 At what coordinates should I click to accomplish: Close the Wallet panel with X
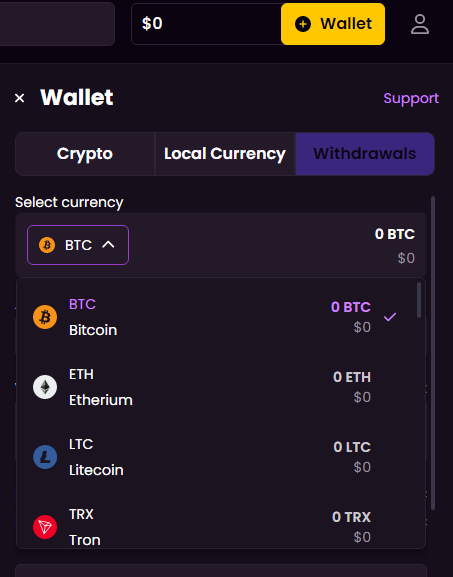pos(20,98)
